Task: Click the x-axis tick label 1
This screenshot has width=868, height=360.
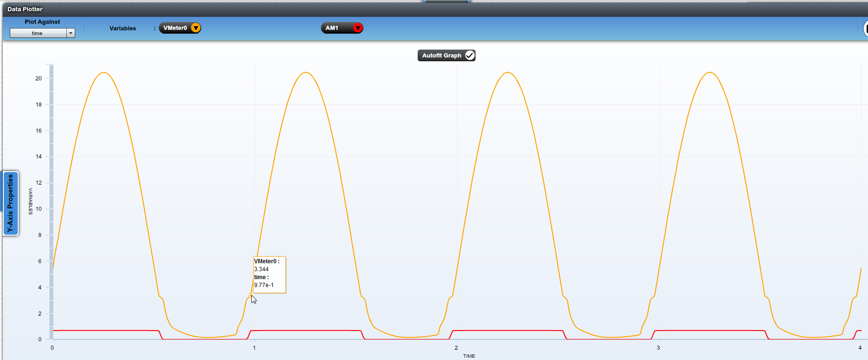Action: 255,348
